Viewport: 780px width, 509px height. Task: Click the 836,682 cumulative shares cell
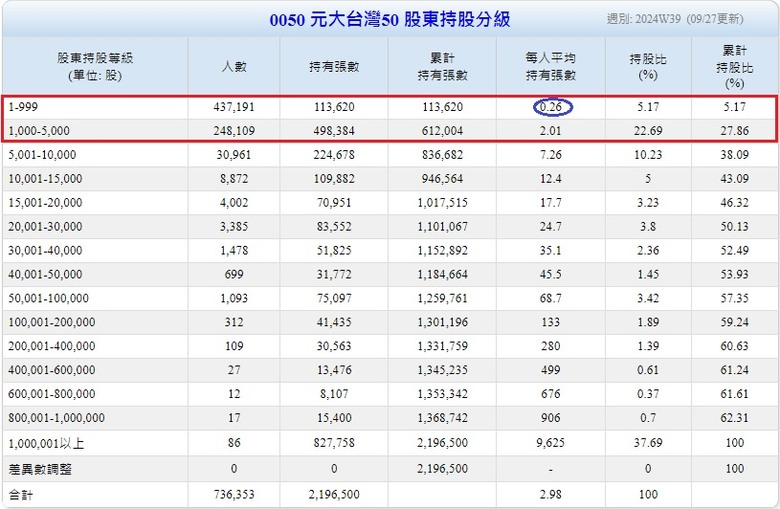pyautogui.click(x=442, y=155)
